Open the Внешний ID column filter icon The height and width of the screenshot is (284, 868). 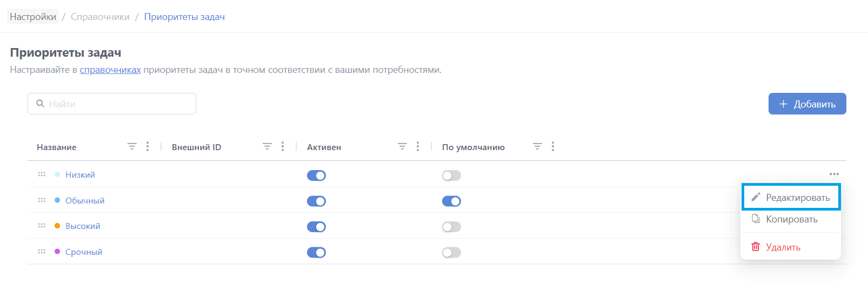(267, 147)
